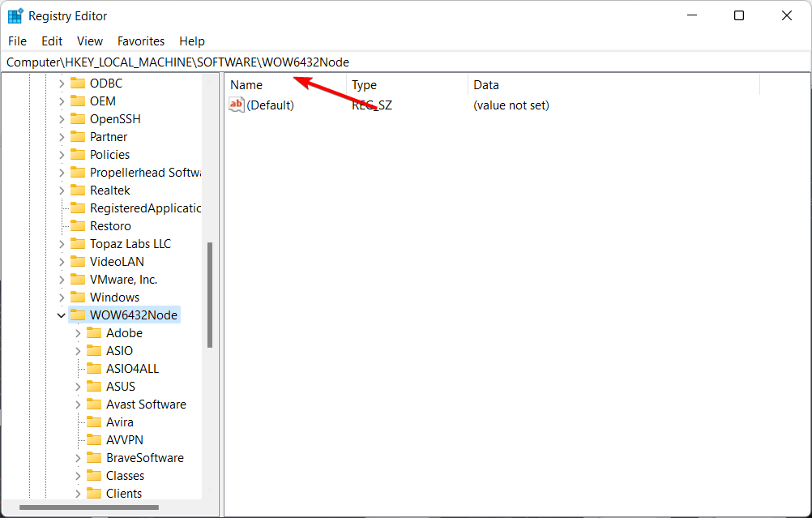812x518 pixels.
Task: Open the Favorites menu
Action: point(141,41)
